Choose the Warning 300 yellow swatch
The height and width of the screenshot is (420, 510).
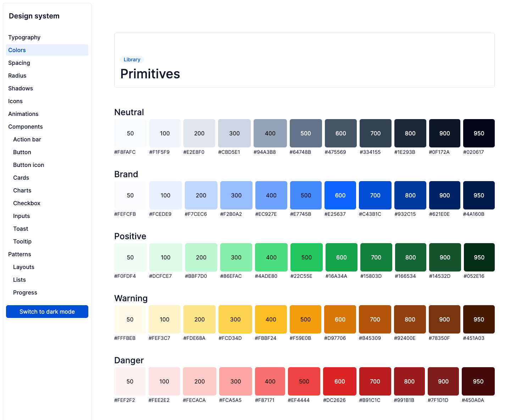coord(235,319)
